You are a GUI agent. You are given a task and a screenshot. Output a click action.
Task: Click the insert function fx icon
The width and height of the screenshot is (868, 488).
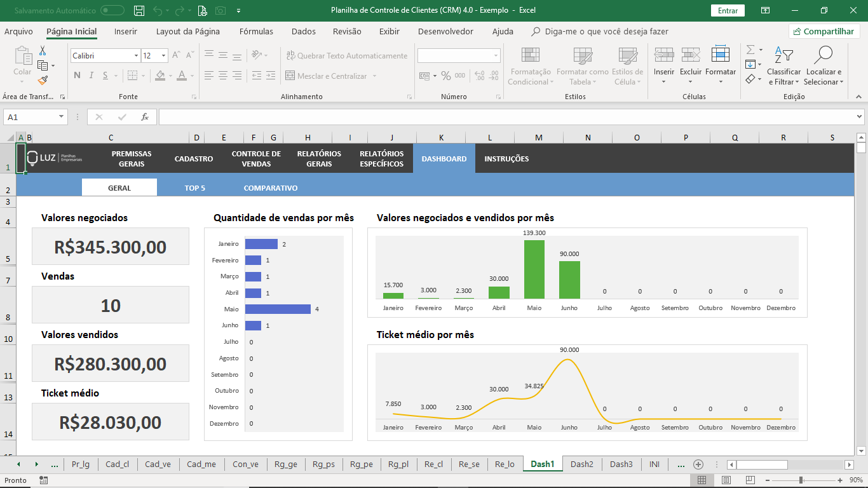(145, 117)
